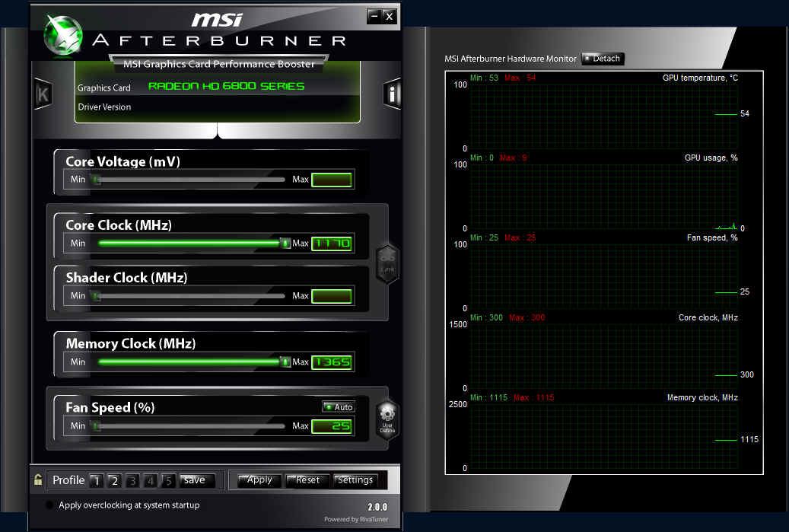Viewport: 789px width, 532px height.
Task: Click the Memory clock monitor graph
Action: tap(604, 436)
